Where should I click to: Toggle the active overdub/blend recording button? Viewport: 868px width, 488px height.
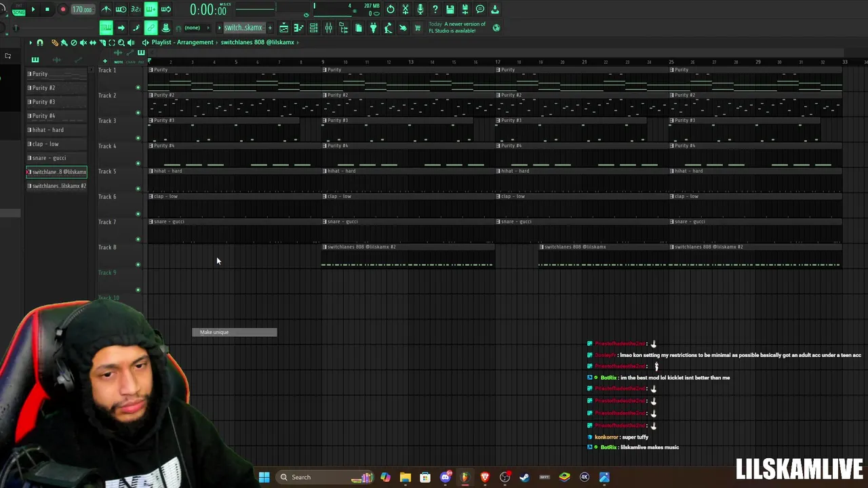point(151,9)
